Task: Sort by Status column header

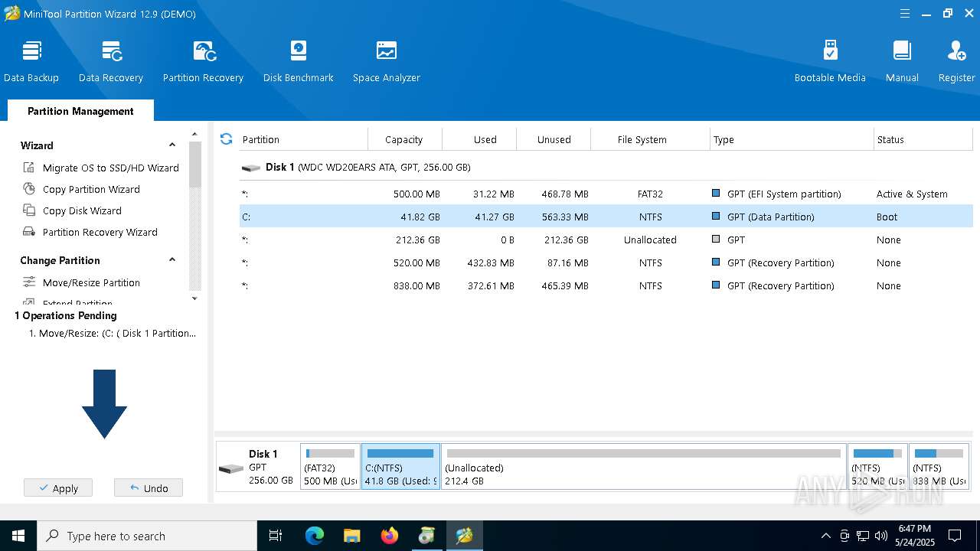Action: [x=923, y=139]
